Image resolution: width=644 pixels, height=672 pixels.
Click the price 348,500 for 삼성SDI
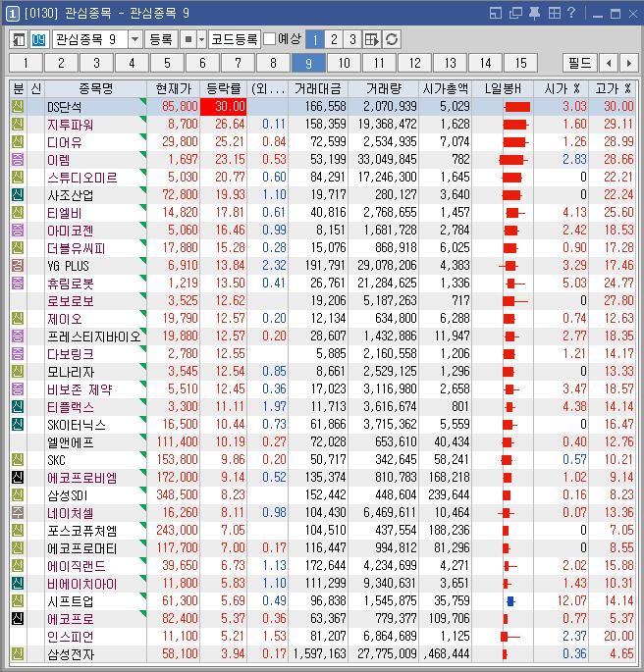pyautogui.click(x=177, y=495)
